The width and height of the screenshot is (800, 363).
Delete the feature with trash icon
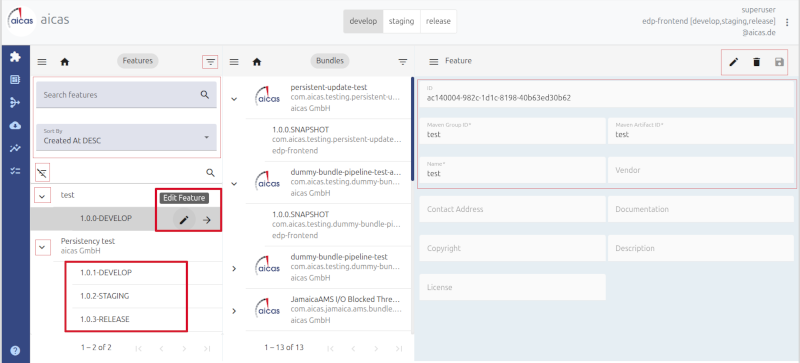click(757, 62)
